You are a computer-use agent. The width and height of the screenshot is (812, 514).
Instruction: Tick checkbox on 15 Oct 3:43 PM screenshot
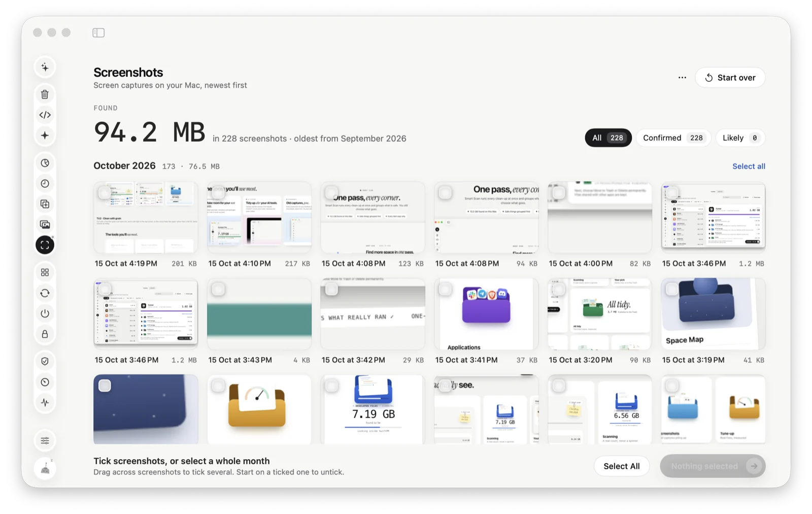(218, 290)
